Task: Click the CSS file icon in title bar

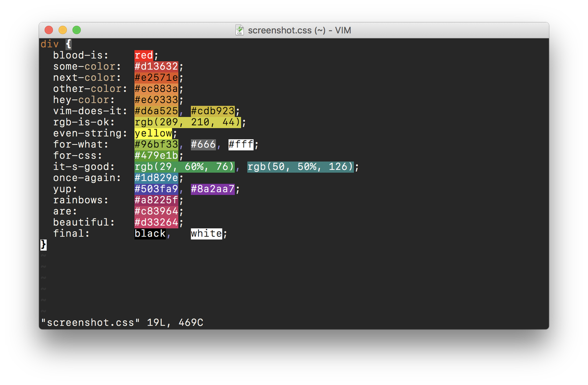Action: 240,30
